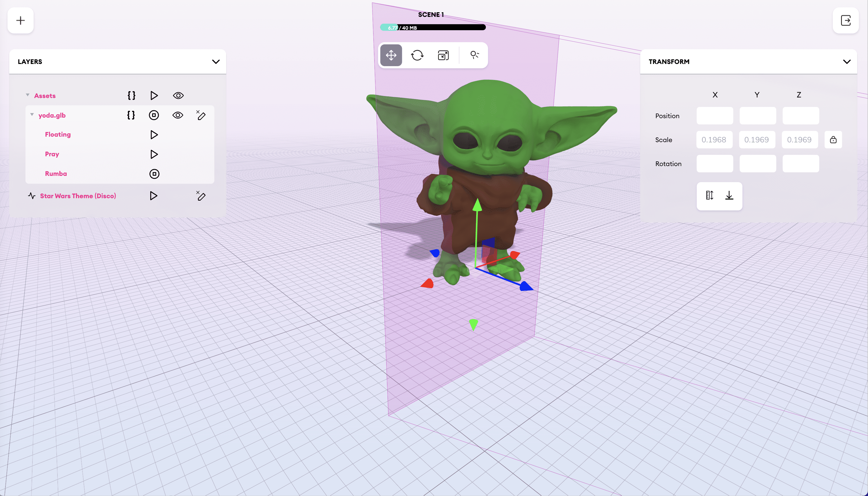Collapse the Assets tree group
868x496 pixels.
[x=27, y=95]
